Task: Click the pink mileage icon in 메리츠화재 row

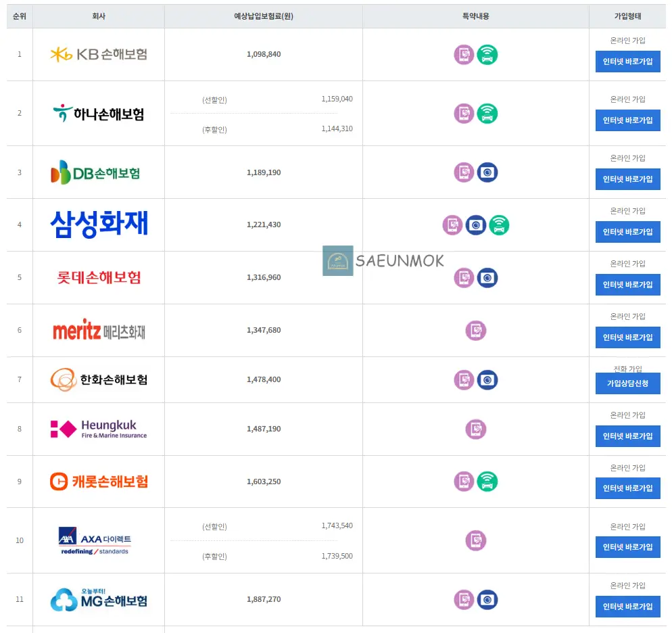Action: pos(476,331)
